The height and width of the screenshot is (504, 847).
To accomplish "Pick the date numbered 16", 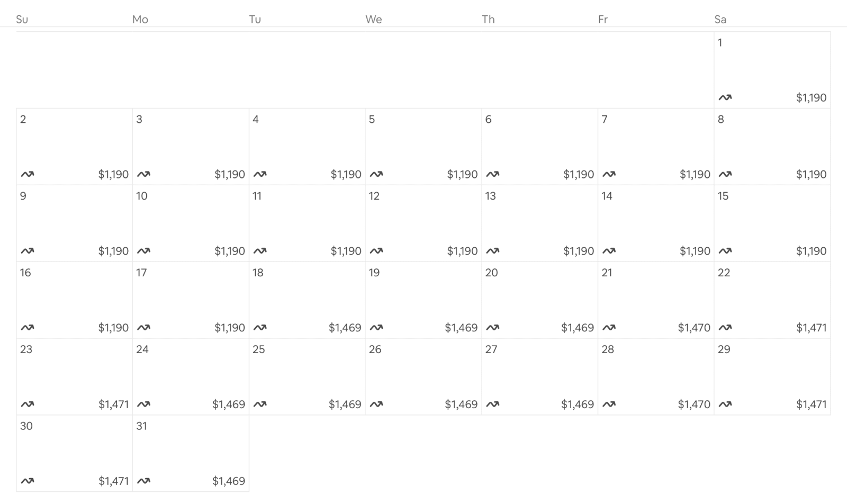I will click(x=25, y=273).
